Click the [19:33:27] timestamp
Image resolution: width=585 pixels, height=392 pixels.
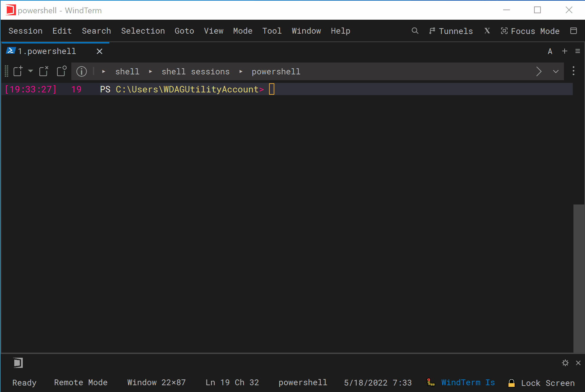click(31, 89)
